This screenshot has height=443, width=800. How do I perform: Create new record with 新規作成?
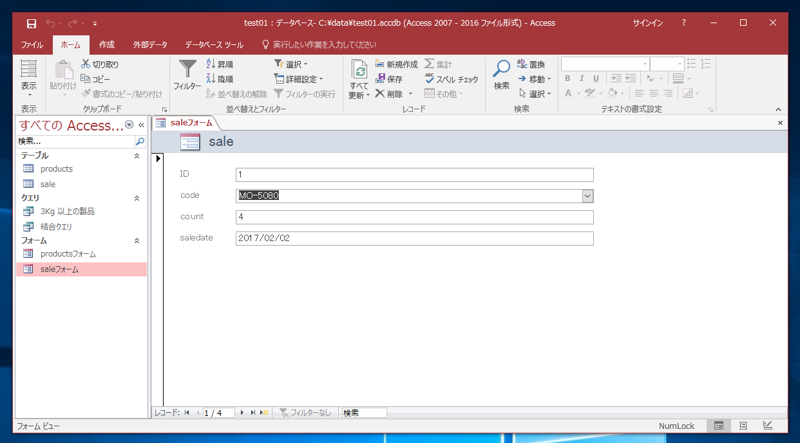pyautogui.click(x=396, y=64)
